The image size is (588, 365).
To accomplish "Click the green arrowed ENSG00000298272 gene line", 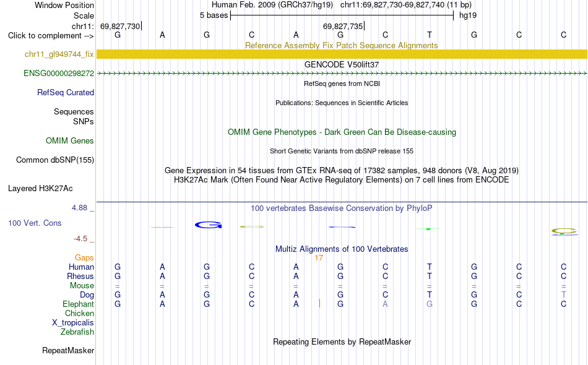I will (342, 74).
